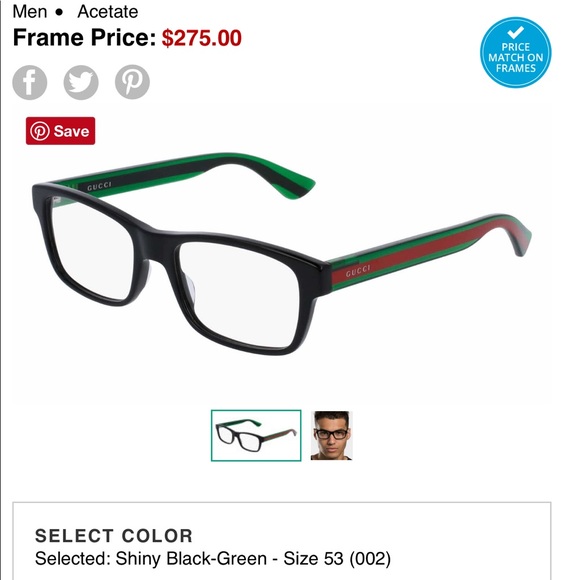Click the $275.00 frame price
This screenshot has height=580, width=580.
pyautogui.click(x=202, y=38)
